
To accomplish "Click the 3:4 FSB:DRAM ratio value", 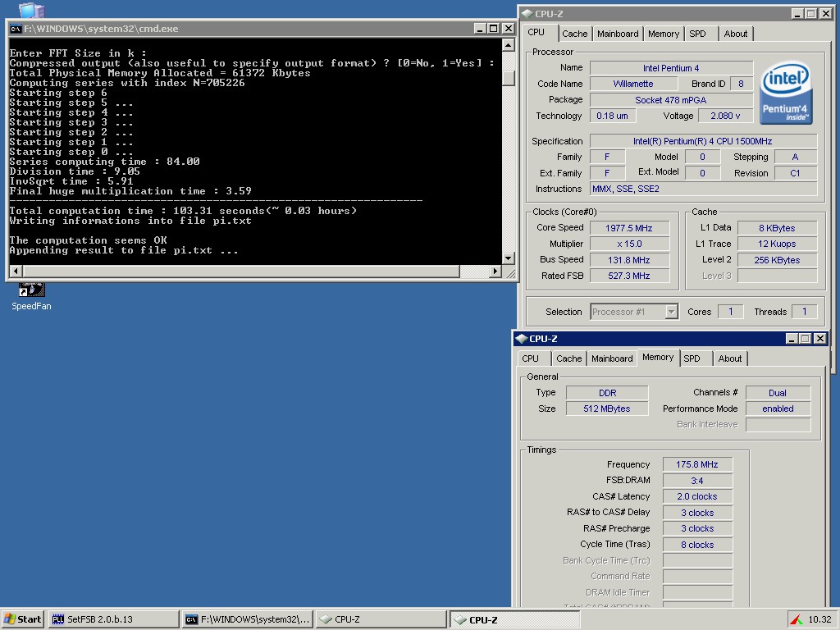I will point(697,481).
